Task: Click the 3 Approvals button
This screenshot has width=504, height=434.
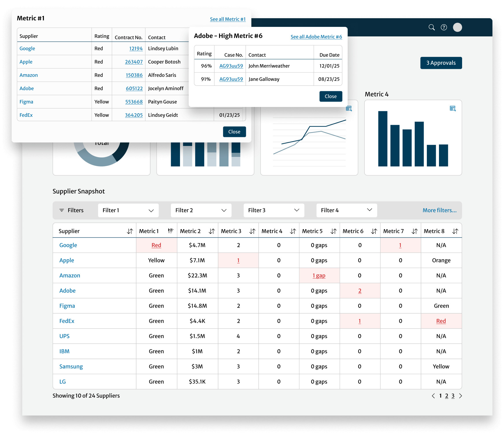Action: tap(441, 63)
